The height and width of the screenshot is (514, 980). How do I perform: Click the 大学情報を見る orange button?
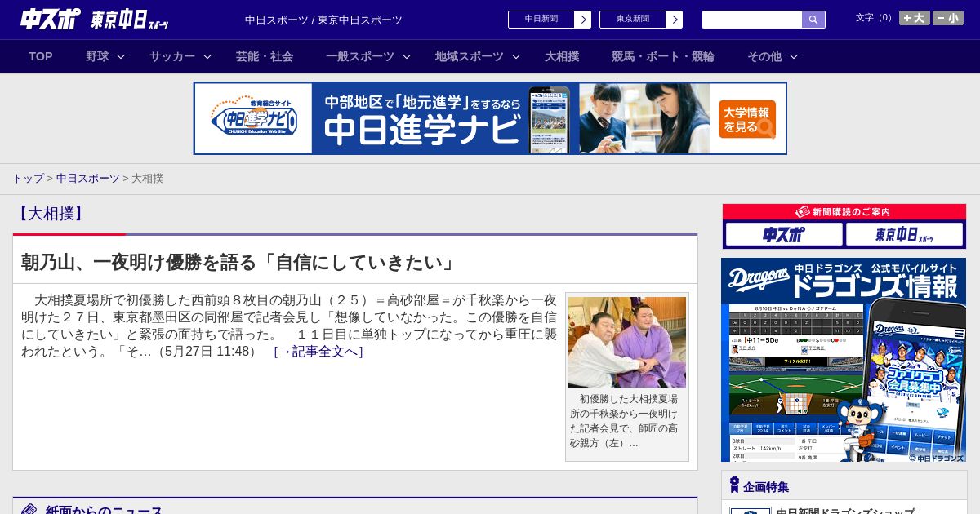tap(747, 119)
